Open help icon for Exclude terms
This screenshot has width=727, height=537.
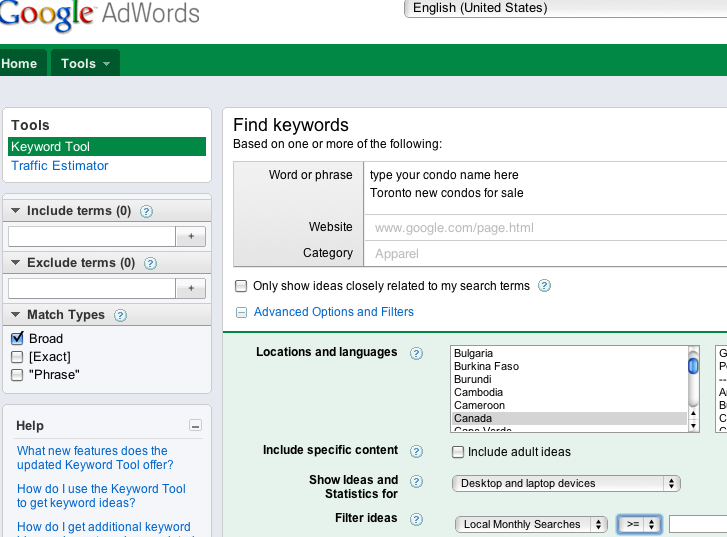150,263
